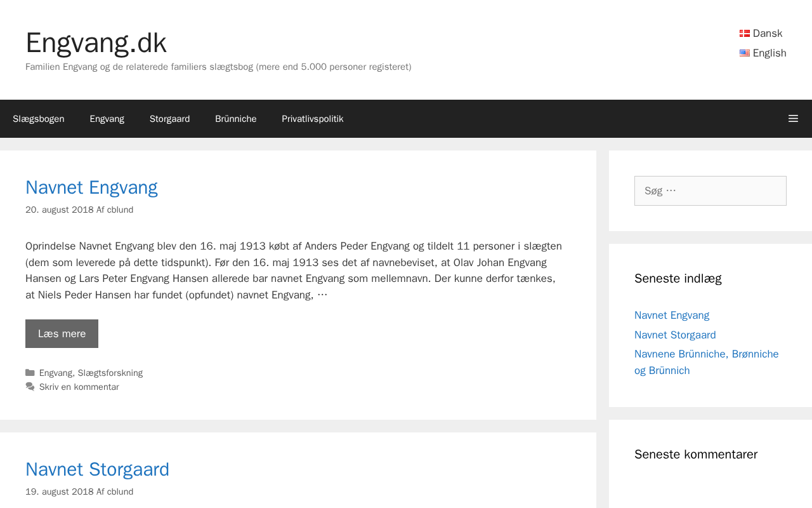Open the Brünniche navigation item
Screen dimensions: 812x508
(235, 119)
